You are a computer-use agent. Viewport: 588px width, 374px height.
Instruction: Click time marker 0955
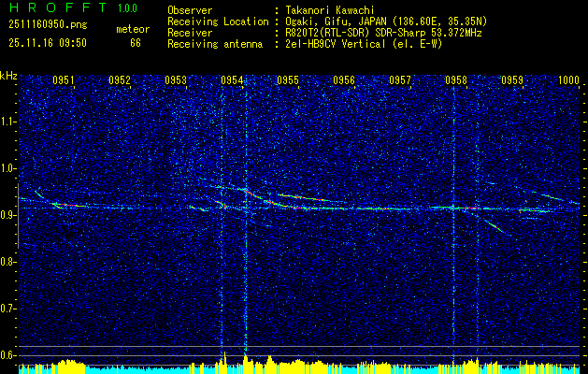tap(288, 79)
